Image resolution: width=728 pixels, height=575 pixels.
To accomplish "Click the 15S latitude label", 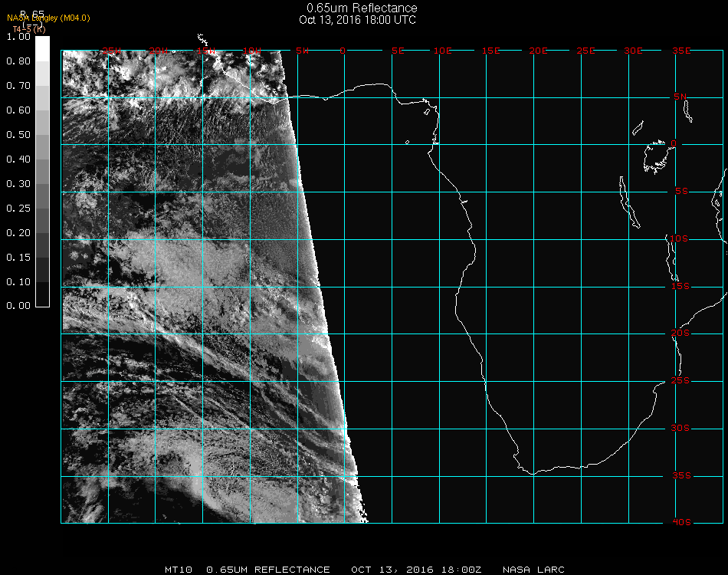I will [x=680, y=286].
